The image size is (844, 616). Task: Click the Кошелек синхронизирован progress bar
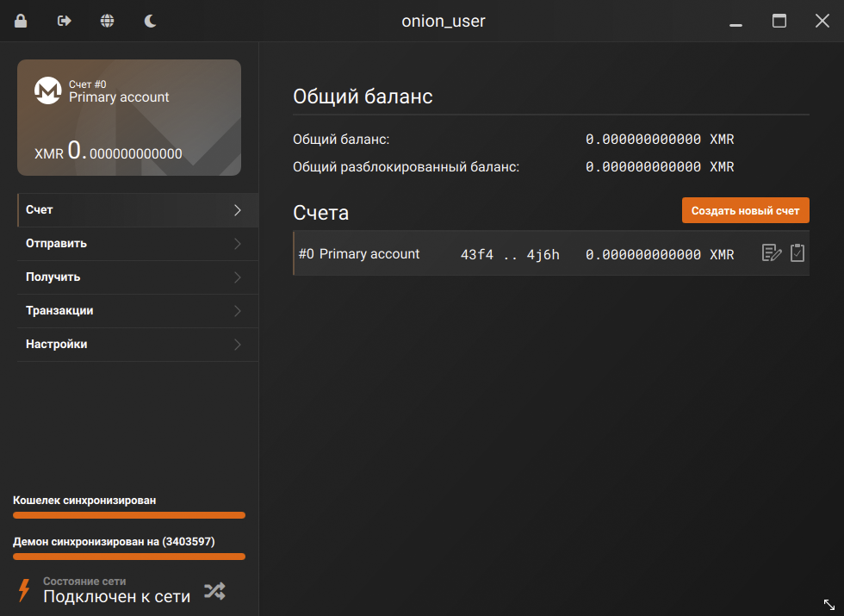129,515
